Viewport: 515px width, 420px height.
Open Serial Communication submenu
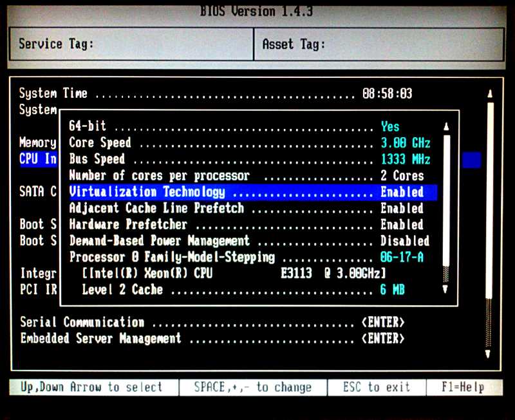[382, 322]
